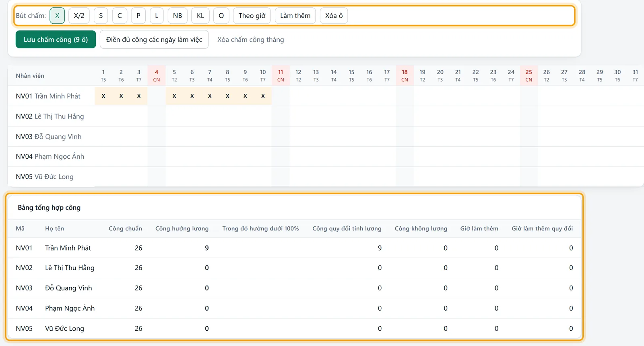Click Vũ Đức Long's Công chuẩn value 26
This screenshot has height=346, width=644.
coord(138,329)
